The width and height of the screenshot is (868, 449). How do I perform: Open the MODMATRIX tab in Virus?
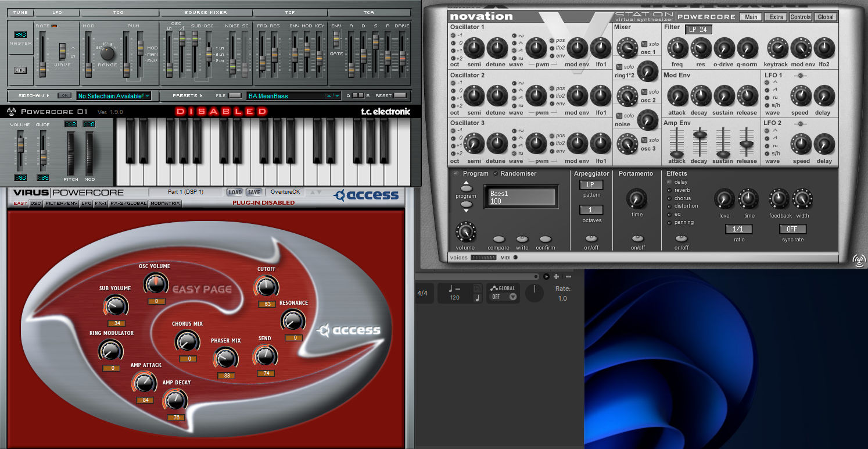point(166,204)
